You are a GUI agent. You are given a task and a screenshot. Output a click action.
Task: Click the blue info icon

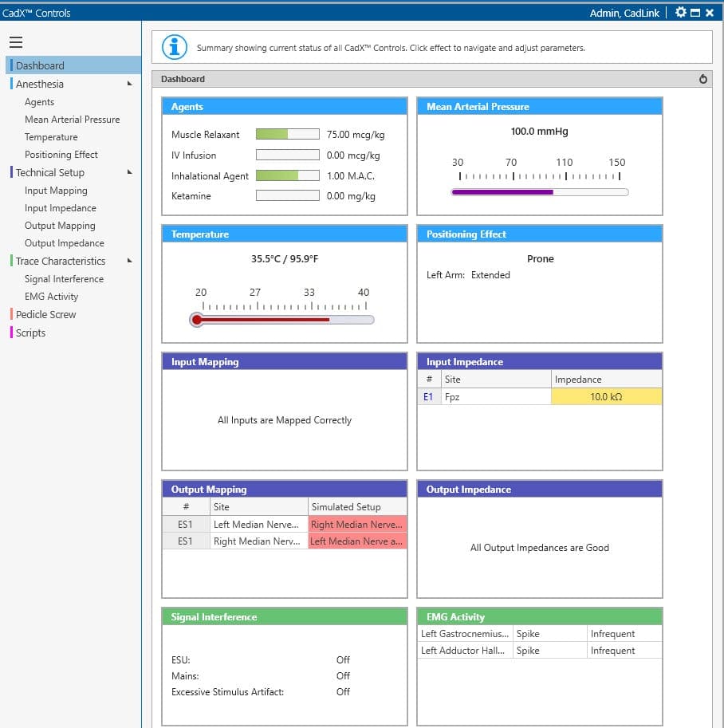click(x=175, y=47)
